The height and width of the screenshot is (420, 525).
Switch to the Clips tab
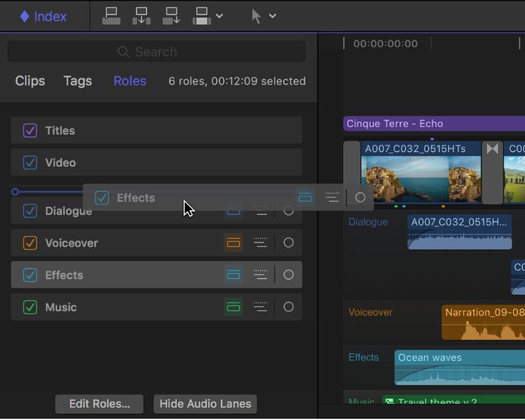click(30, 81)
